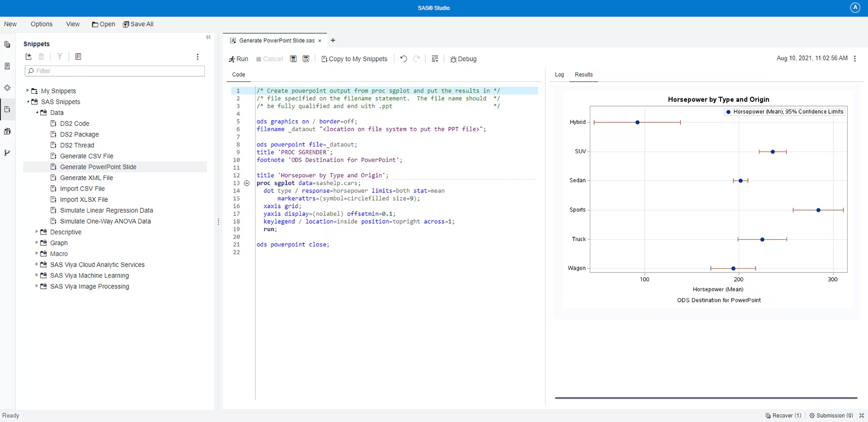The width and height of the screenshot is (868, 422).
Task: Click the Save As icon in toolbar
Action: (x=306, y=59)
